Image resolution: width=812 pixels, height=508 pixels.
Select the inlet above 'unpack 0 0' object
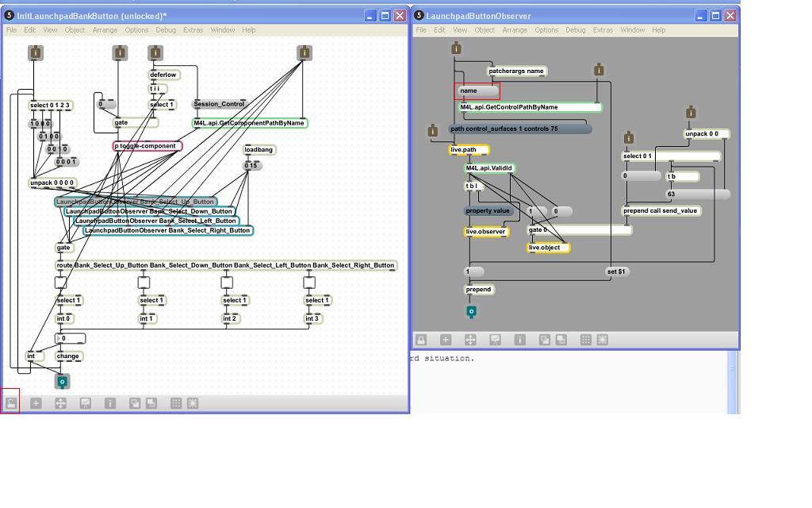[x=691, y=112]
